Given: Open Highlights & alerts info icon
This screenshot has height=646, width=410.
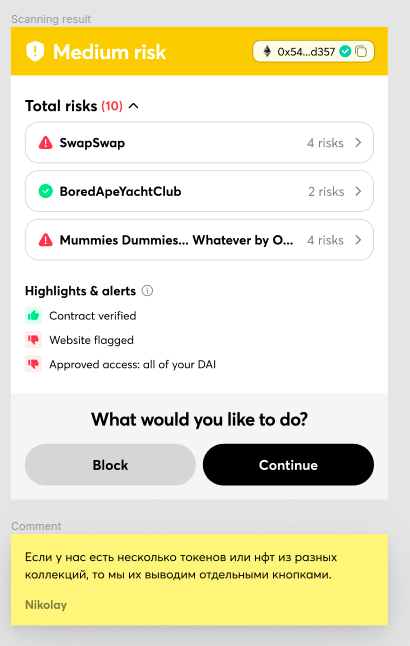Looking at the screenshot, I should click(147, 291).
